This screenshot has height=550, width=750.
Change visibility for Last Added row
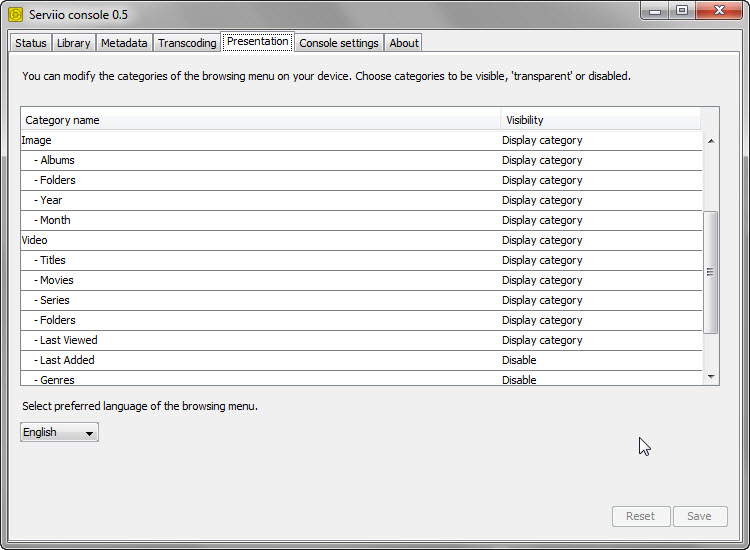[x=600, y=360]
